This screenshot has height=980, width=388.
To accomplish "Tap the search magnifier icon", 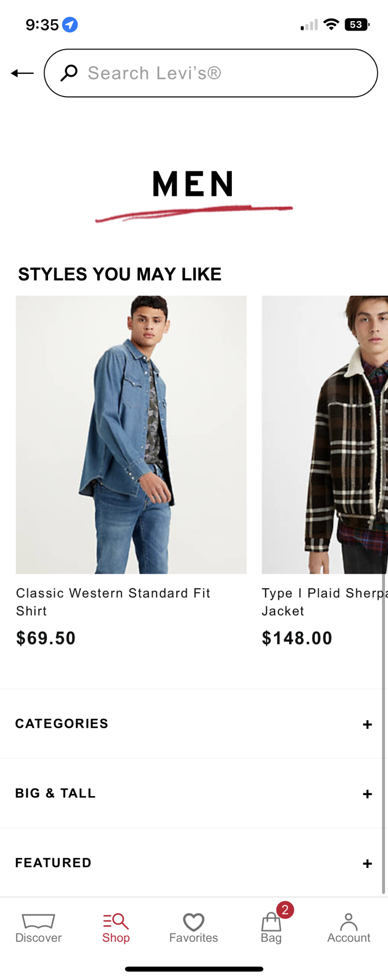I will (x=69, y=73).
